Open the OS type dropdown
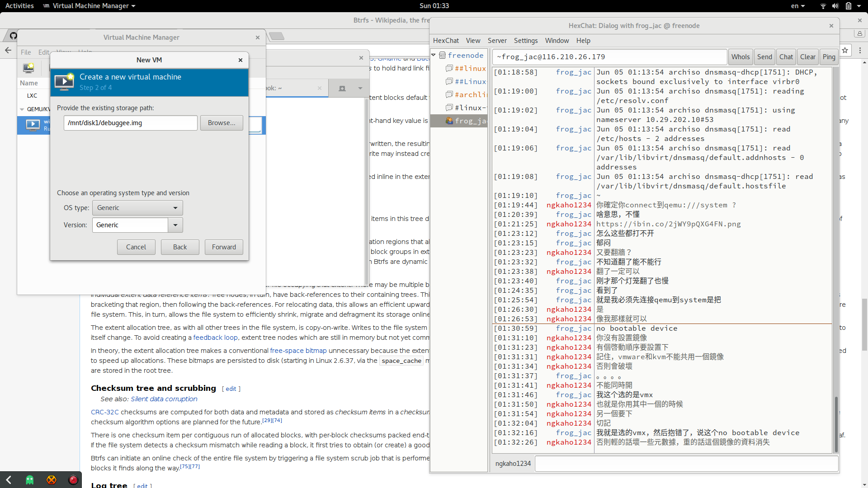Viewport: 868px width, 488px height. (137, 208)
